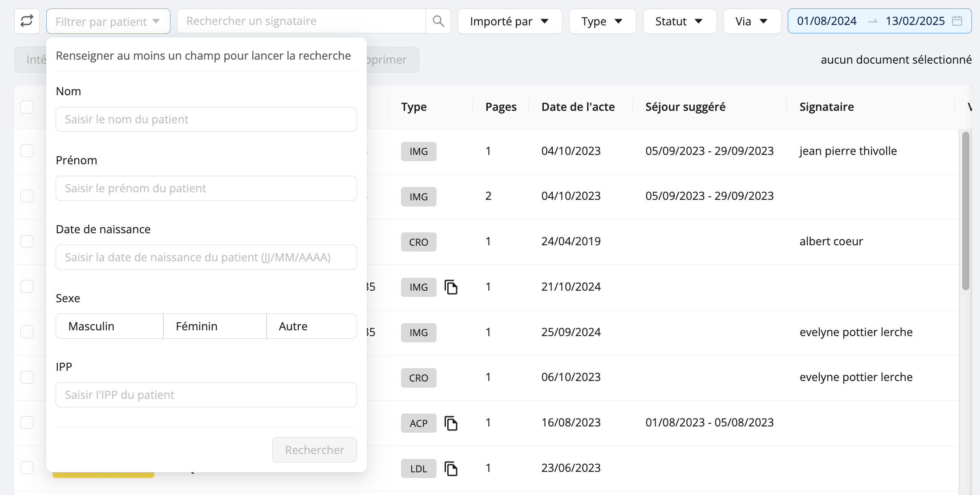Click the Type column header

coord(414,107)
